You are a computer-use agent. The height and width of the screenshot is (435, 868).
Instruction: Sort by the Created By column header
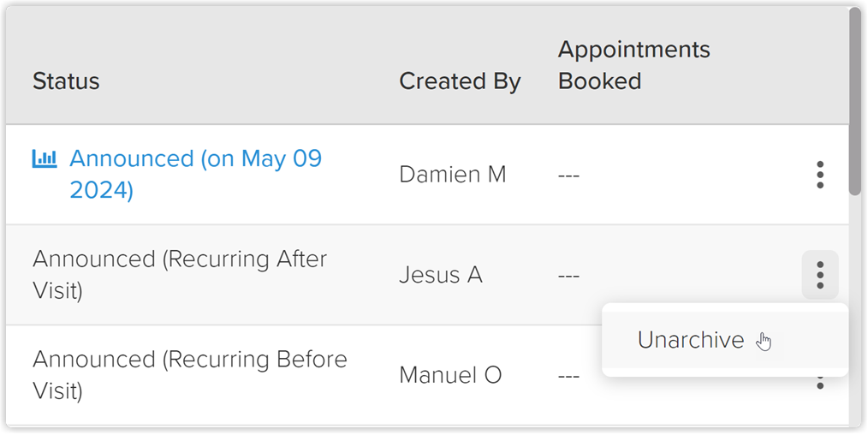tap(460, 80)
